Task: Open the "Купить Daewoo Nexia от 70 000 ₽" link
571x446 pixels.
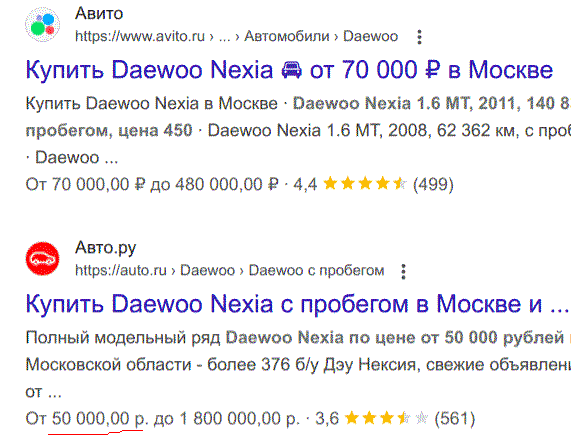Action: point(289,70)
